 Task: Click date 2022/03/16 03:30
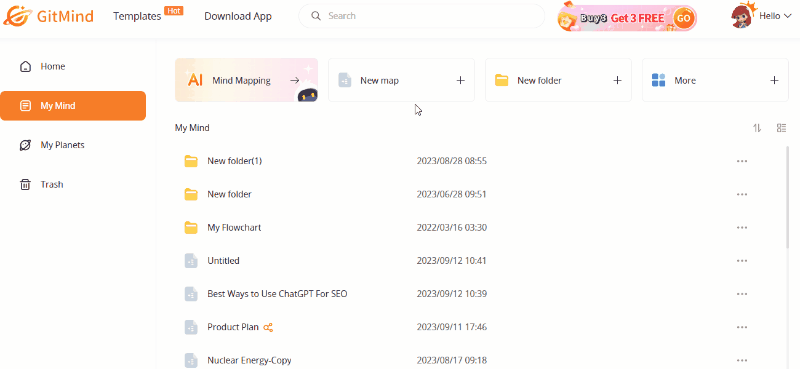click(x=452, y=228)
